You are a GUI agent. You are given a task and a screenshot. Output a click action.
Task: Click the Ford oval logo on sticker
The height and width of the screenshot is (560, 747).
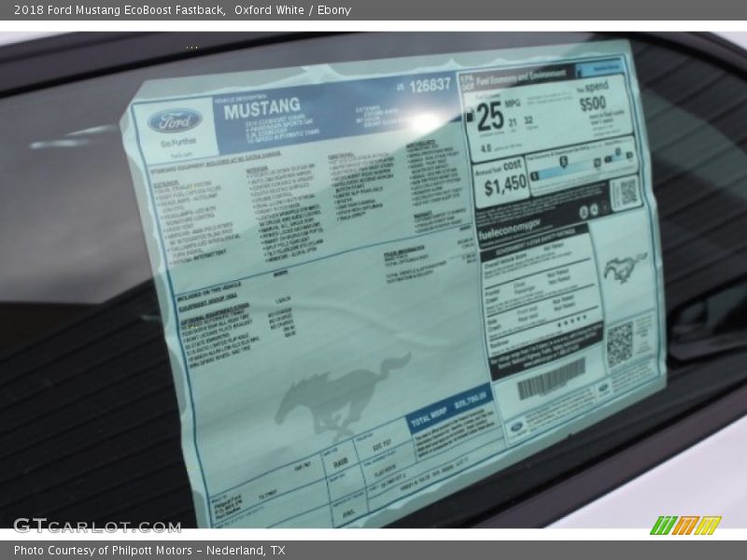(175, 121)
